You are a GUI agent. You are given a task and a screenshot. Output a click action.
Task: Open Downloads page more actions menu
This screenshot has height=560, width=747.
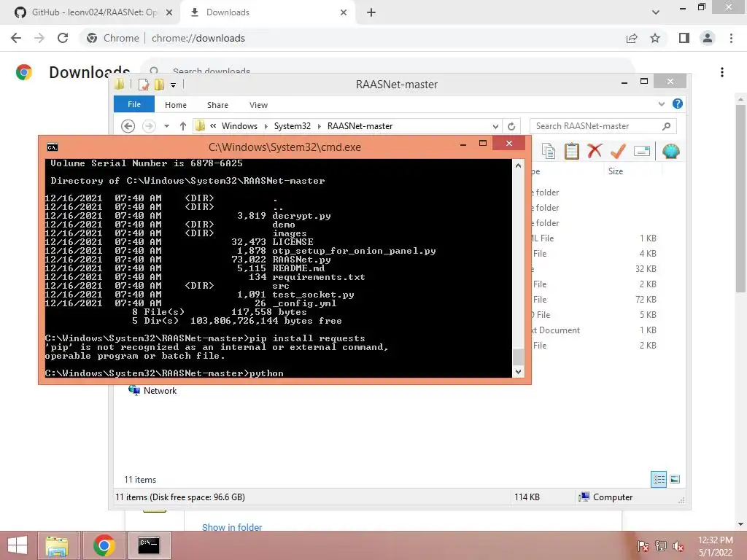click(722, 72)
